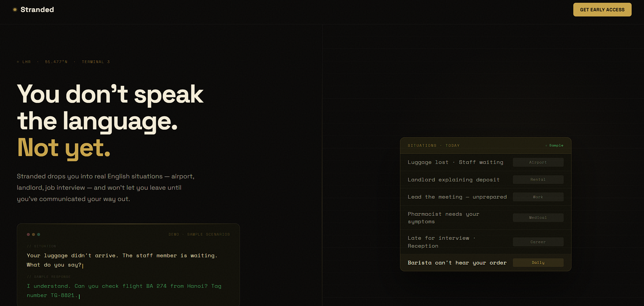This screenshot has width=644, height=306.
Task: Click the green sample response text
Action: (124, 291)
